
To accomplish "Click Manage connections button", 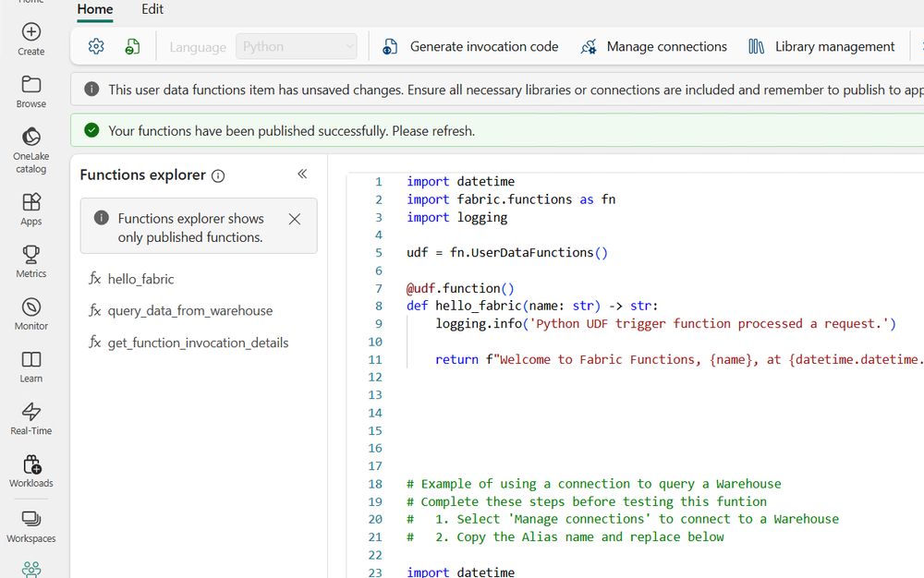I will click(653, 46).
